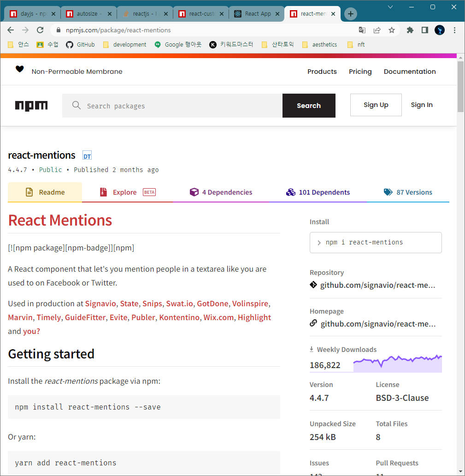This screenshot has height=476, width=465.
Task: Close the dayjs tab
Action: [53, 14]
